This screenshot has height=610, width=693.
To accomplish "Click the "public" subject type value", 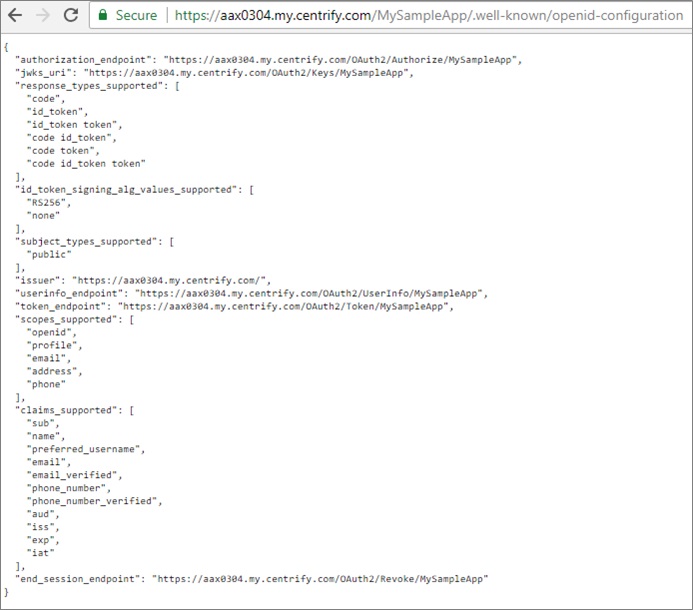I will [x=49, y=254].
